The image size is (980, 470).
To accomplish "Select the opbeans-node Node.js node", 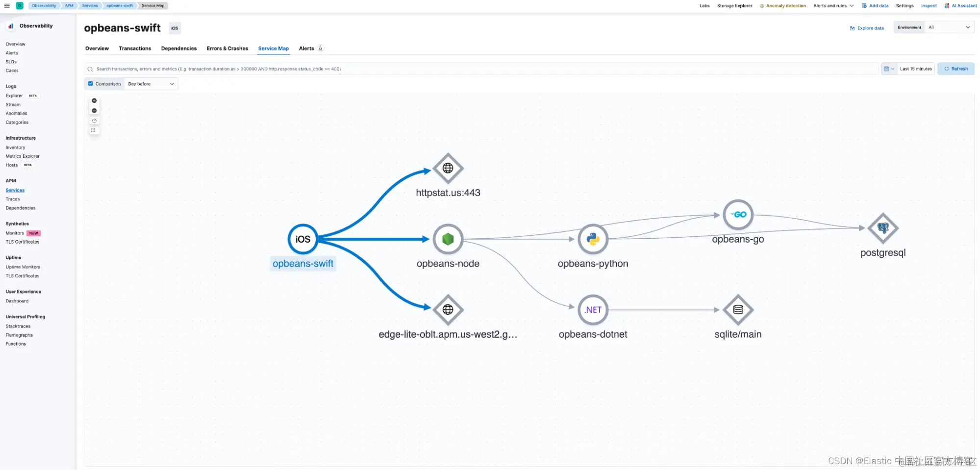I will 448,239.
